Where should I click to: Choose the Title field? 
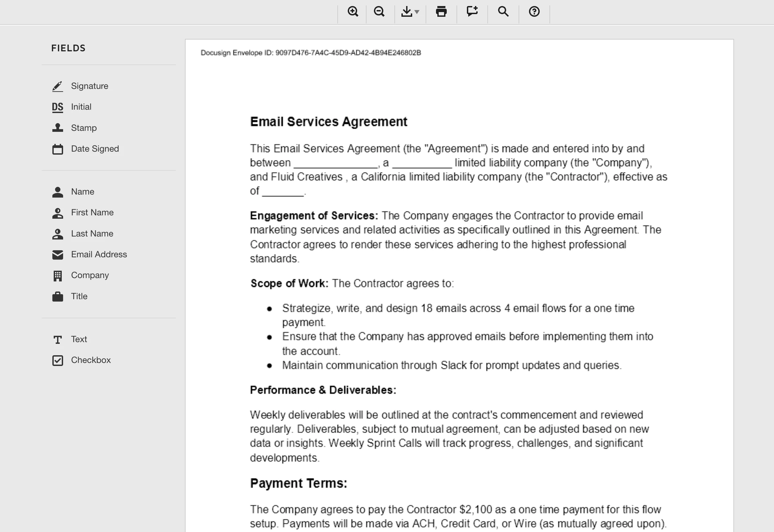click(x=79, y=297)
